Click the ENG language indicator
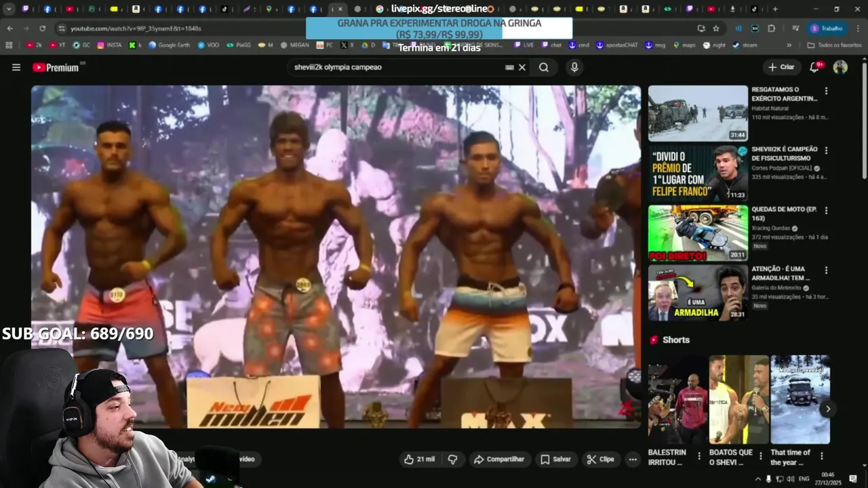Screen dimensions: 868x488 pos(804,479)
